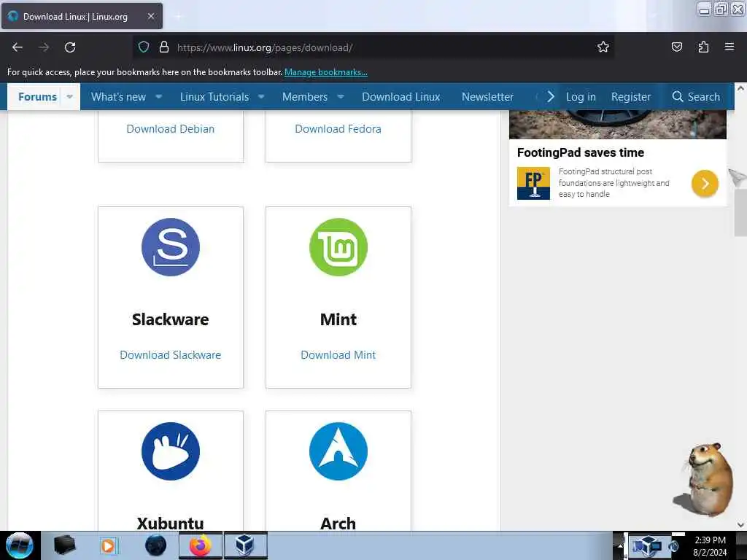Image resolution: width=747 pixels, height=560 pixels.
Task: Open the What's new menu item
Action: [x=119, y=97]
